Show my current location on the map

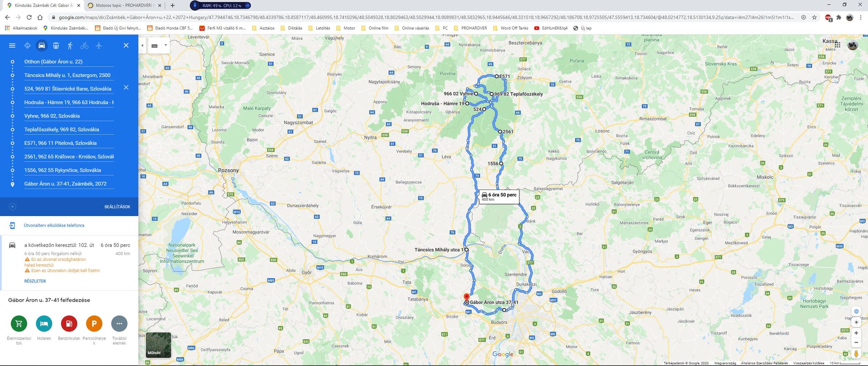856,322
